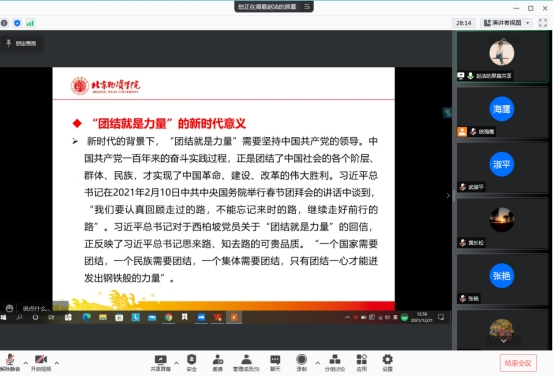The height and width of the screenshot is (376, 553).
Task: Click the End Meeting (结束会议) button
Action: click(518, 363)
